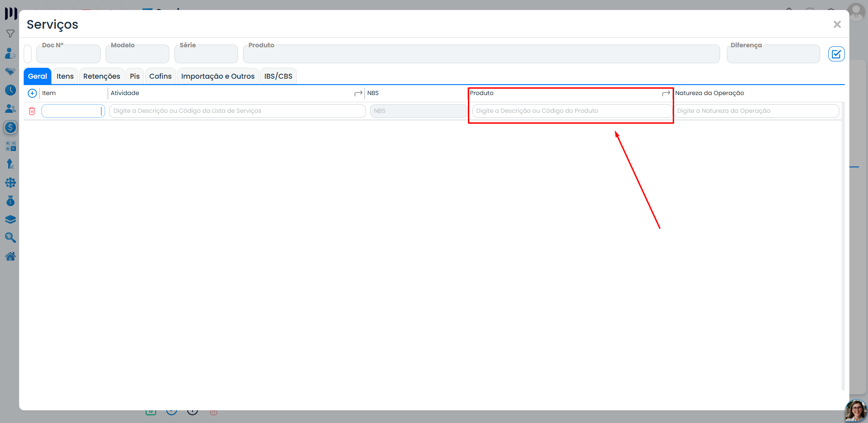The width and height of the screenshot is (868, 423).
Task: Open the assistant chat avatar at bottom right
Action: point(856,411)
